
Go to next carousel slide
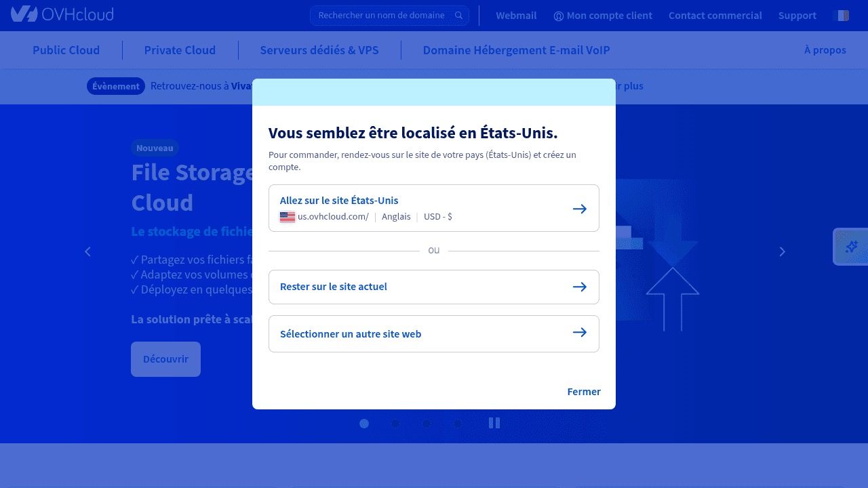coord(782,251)
